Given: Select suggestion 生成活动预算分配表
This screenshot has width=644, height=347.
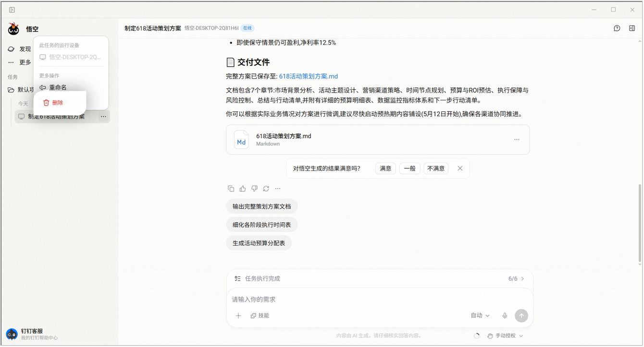Looking at the screenshot, I should point(259,243).
